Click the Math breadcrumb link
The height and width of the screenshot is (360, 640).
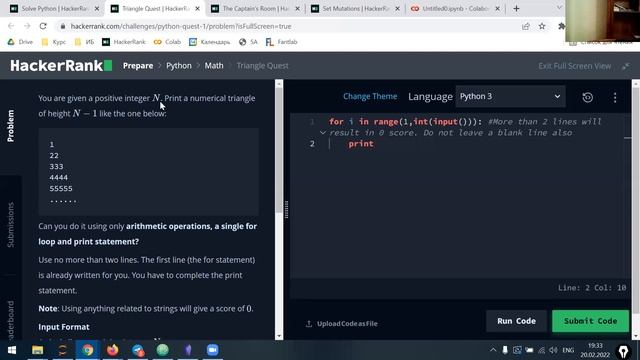(214, 66)
